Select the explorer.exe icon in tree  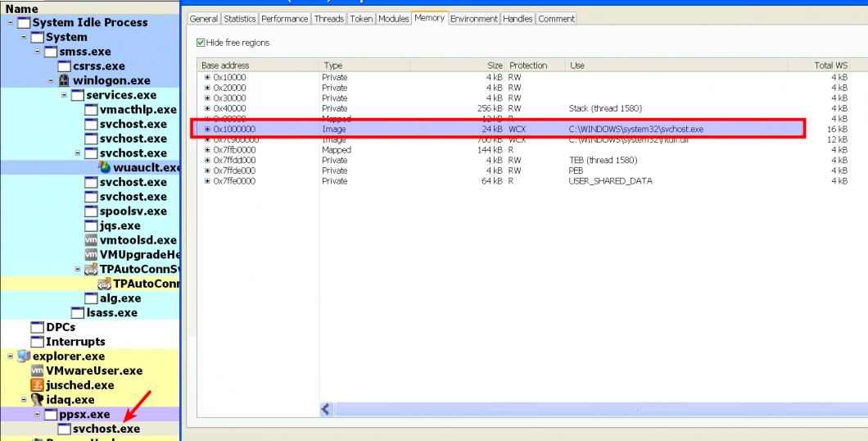pos(24,357)
